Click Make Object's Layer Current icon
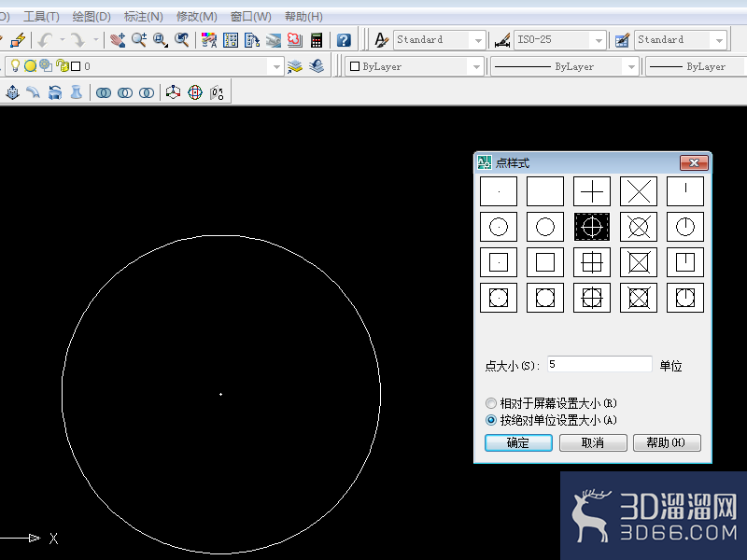The height and width of the screenshot is (560, 747). [x=295, y=66]
